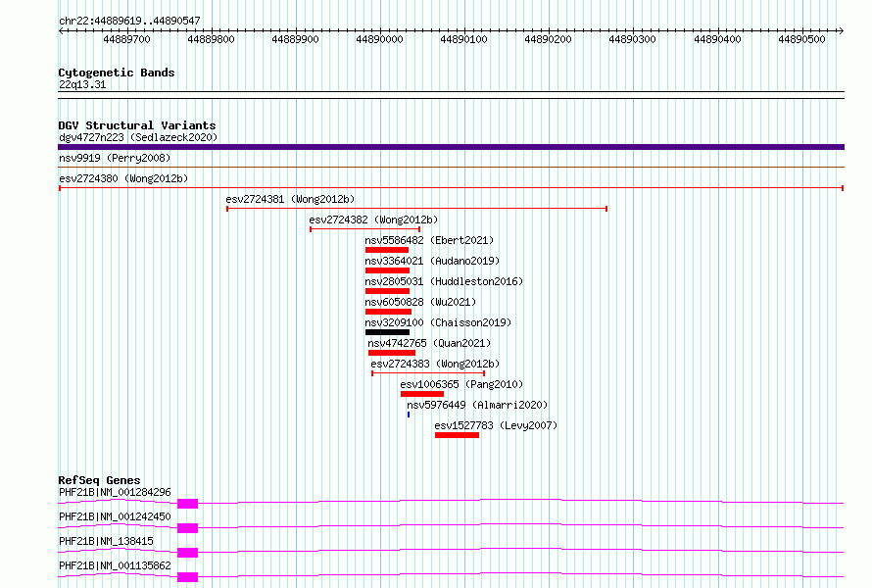Select the DGV Structural Variants track heading
The width and height of the screenshot is (872, 588).
click(x=137, y=125)
